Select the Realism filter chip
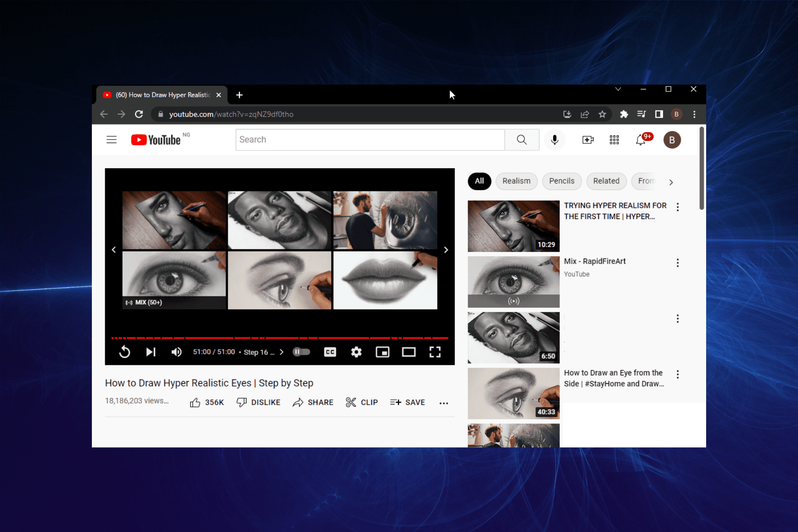Viewport: 798px width, 532px height. coord(516,181)
